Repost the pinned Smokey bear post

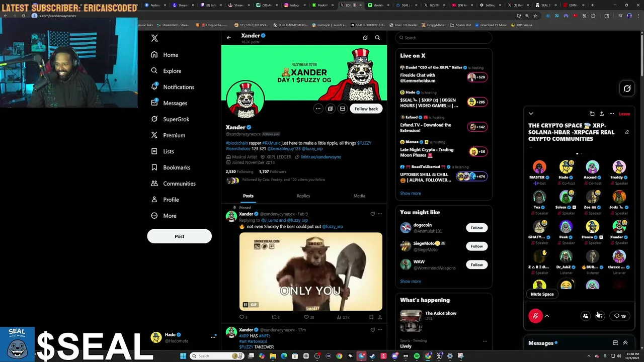click(x=275, y=317)
